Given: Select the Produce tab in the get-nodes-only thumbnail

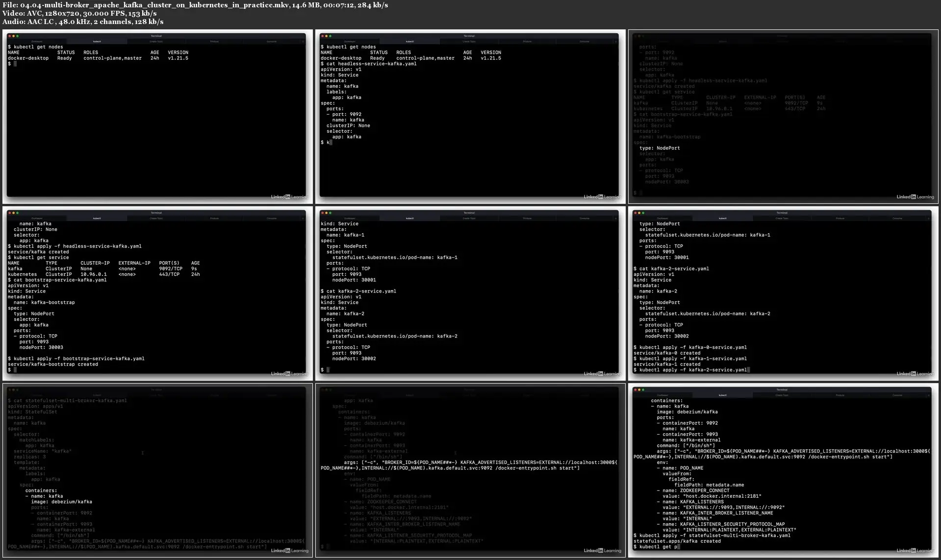Looking at the screenshot, I should pos(214,42).
